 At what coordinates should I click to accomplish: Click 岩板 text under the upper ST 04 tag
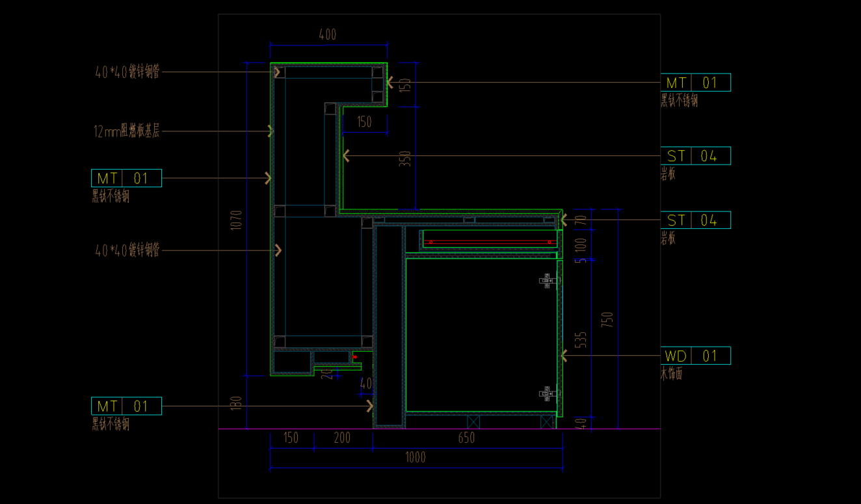[x=669, y=174]
